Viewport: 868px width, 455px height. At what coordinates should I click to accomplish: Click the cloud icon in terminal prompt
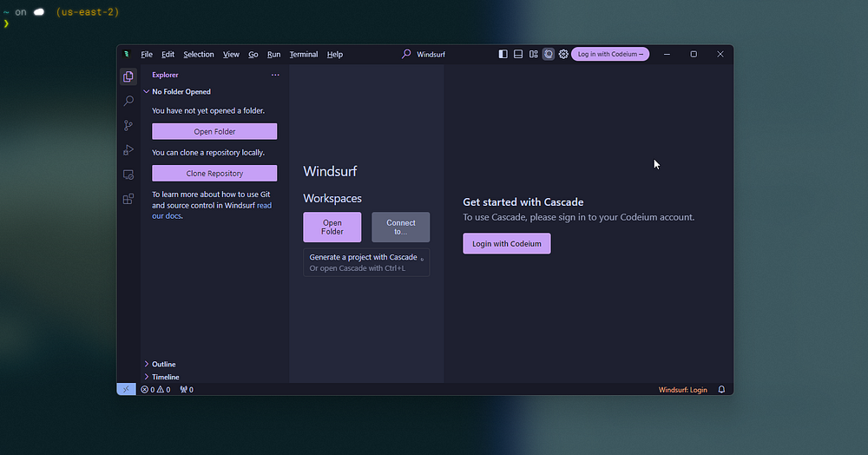point(39,11)
